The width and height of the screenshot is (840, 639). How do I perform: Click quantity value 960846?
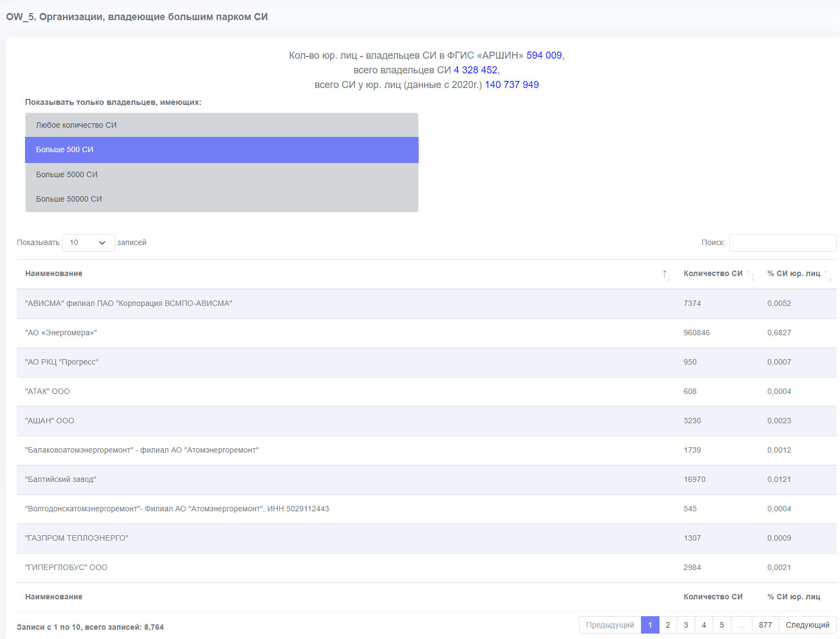click(x=696, y=333)
